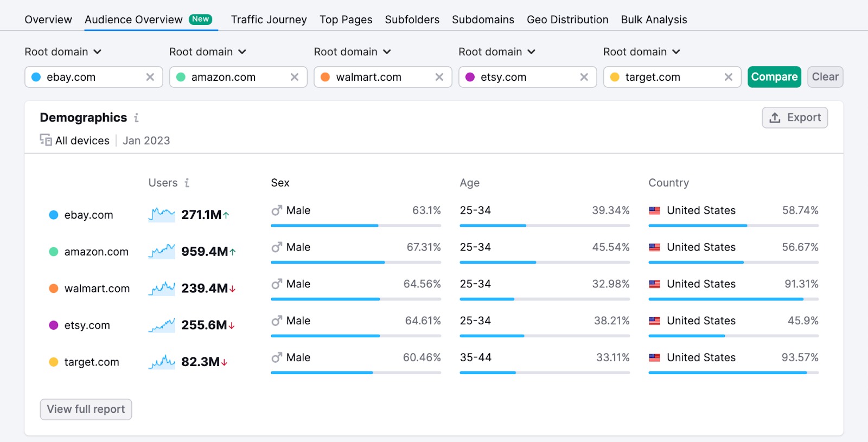Open Root domain dropdown above amazon.com

click(208, 52)
